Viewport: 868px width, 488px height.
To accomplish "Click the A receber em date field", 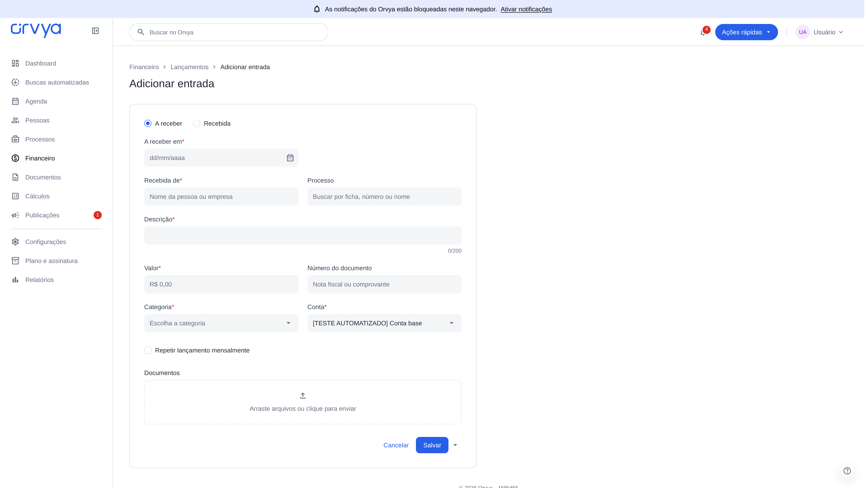I will [x=221, y=158].
